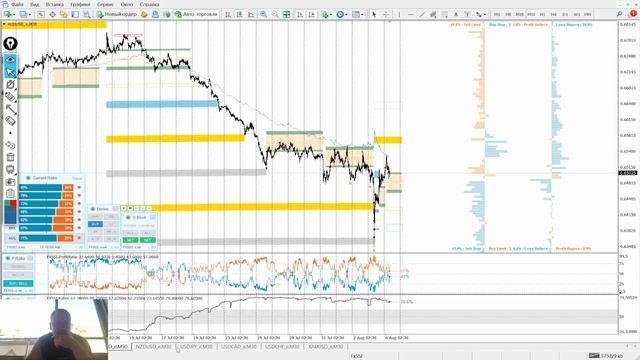Open the Справка menu

tap(149, 4)
